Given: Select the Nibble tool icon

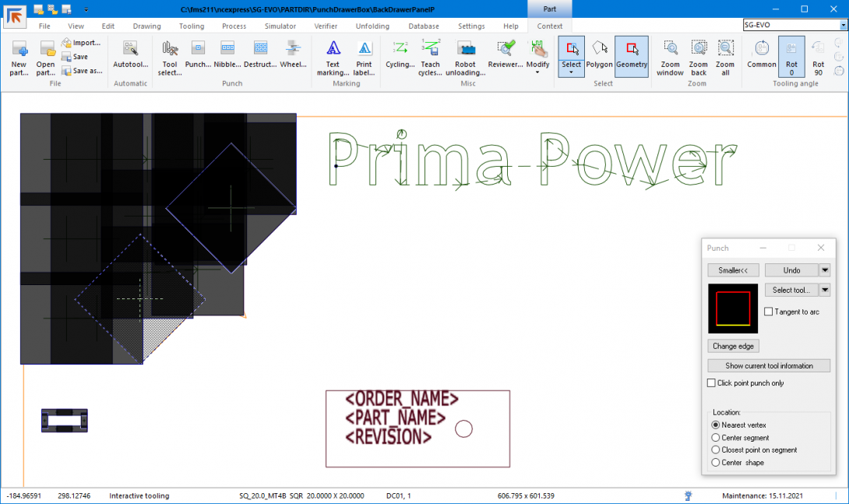Looking at the screenshot, I should pyautogui.click(x=227, y=49).
